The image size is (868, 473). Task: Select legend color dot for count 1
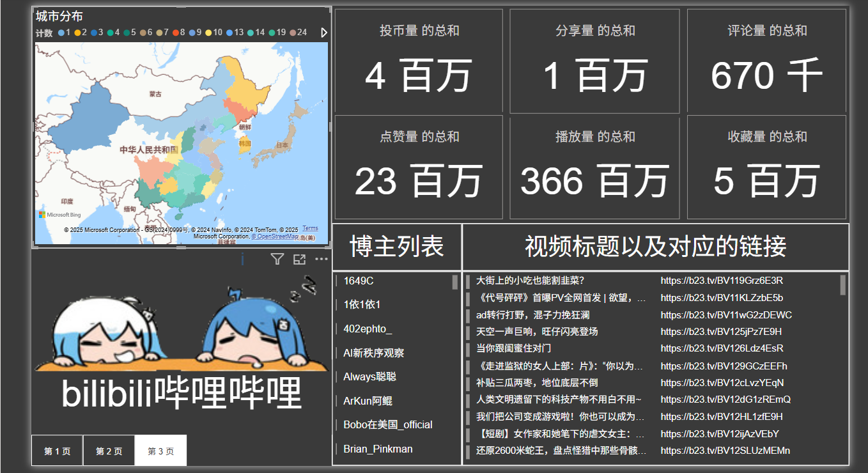click(x=61, y=33)
